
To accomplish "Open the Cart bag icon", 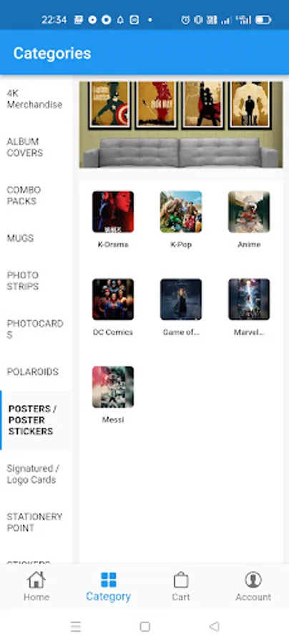I will 180,580.
